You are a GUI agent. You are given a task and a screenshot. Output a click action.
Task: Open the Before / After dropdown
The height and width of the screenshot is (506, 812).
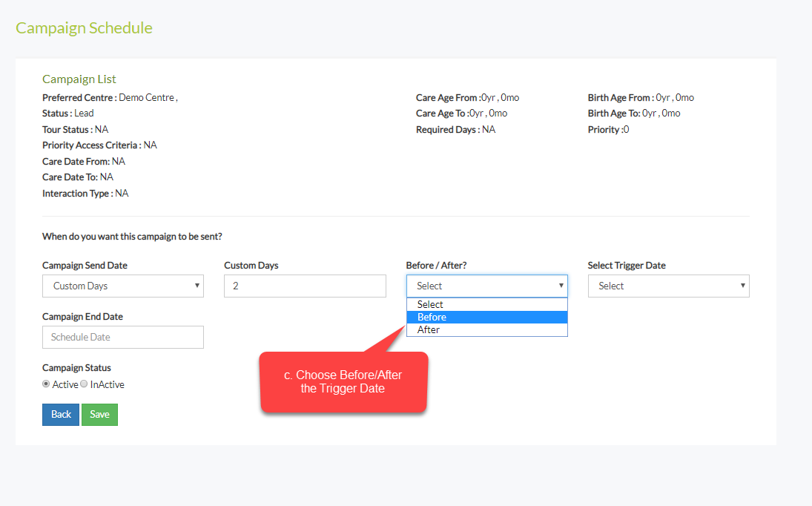(486, 286)
